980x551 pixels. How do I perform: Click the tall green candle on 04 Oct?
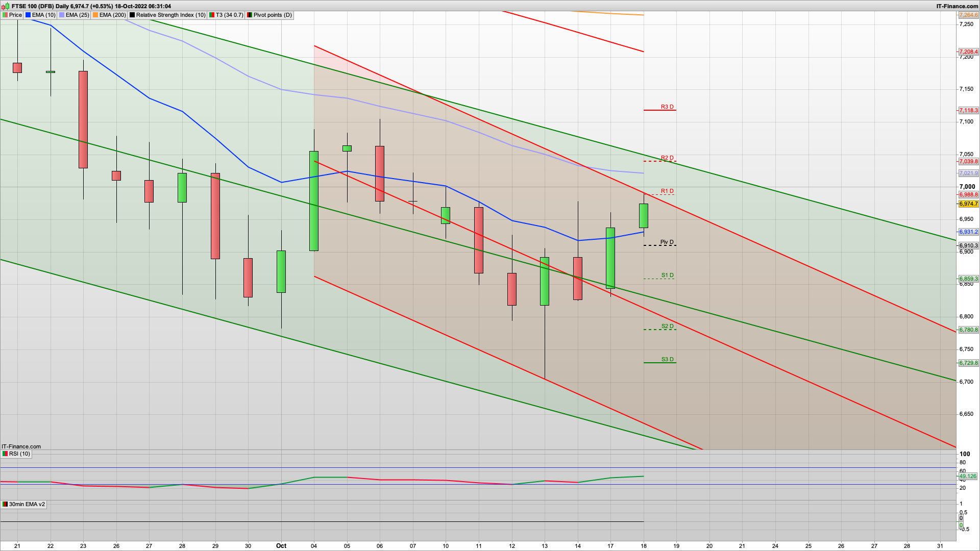314,201
